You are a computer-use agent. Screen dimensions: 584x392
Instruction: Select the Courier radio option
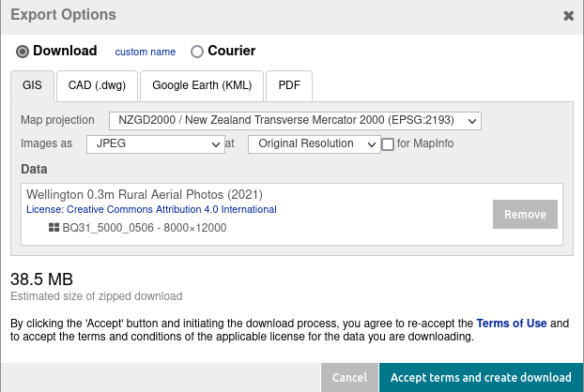click(x=196, y=52)
